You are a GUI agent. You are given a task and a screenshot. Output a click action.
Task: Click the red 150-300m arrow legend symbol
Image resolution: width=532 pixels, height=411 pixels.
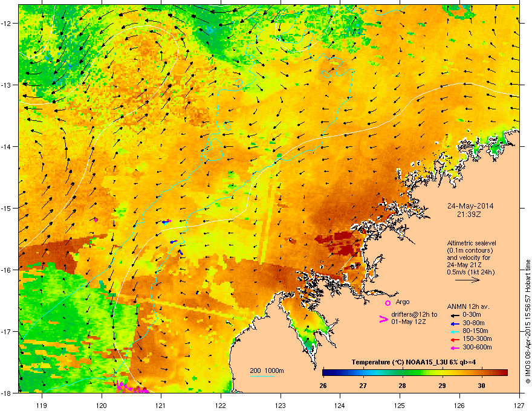455,339
